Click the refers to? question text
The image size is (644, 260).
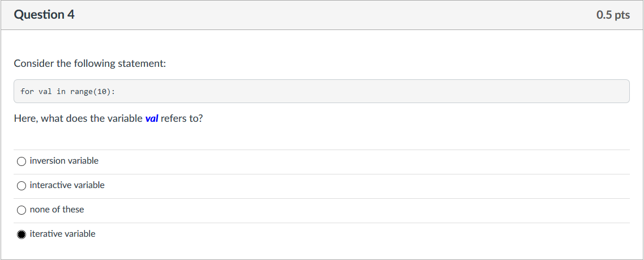pyautogui.click(x=182, y=118)
